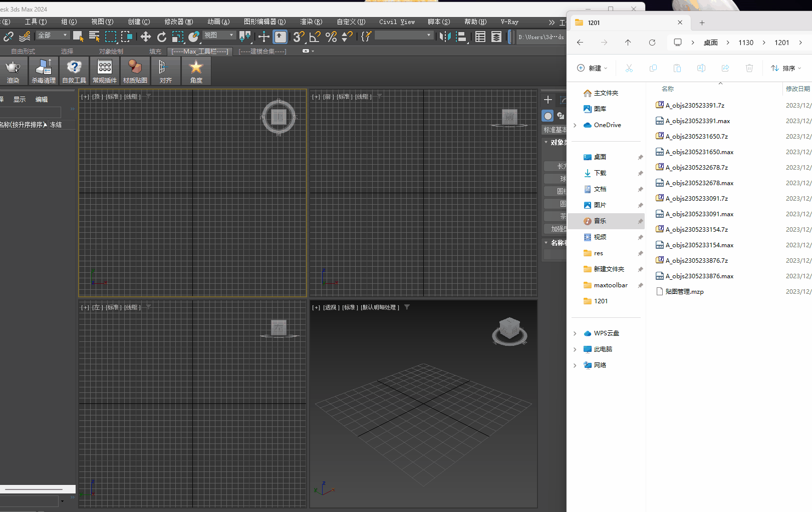The image size is (812, 512).
Task: Select the Move tool in main toolbar
Action: 145,37
